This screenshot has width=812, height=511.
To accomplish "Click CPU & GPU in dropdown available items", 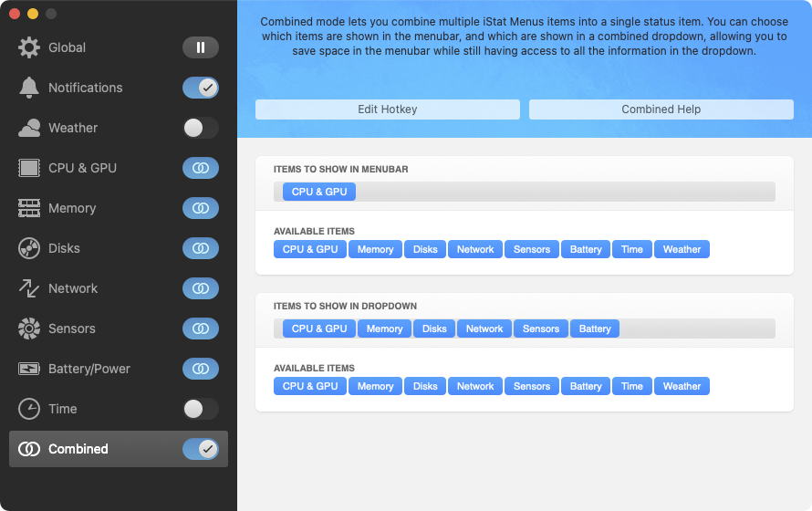I will pyautogui.click(x=310, y=386).
